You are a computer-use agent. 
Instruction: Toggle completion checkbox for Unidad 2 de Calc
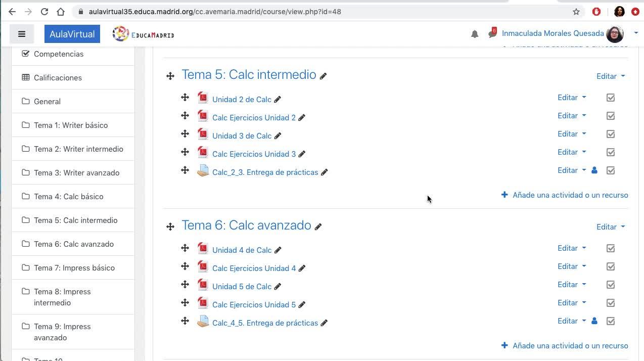611,98
